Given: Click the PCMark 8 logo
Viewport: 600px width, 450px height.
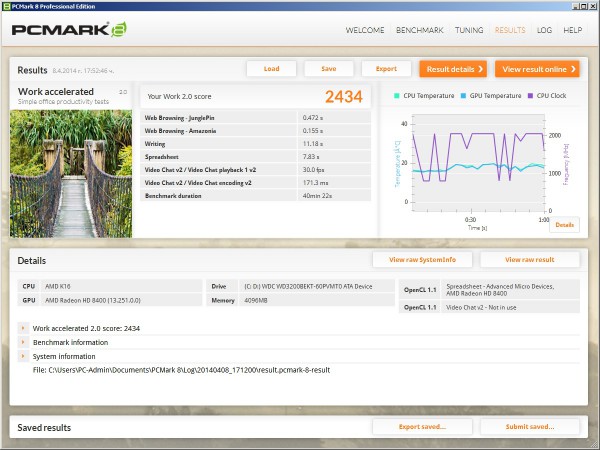Looking at the screenshot, I should tap(69, 29).
